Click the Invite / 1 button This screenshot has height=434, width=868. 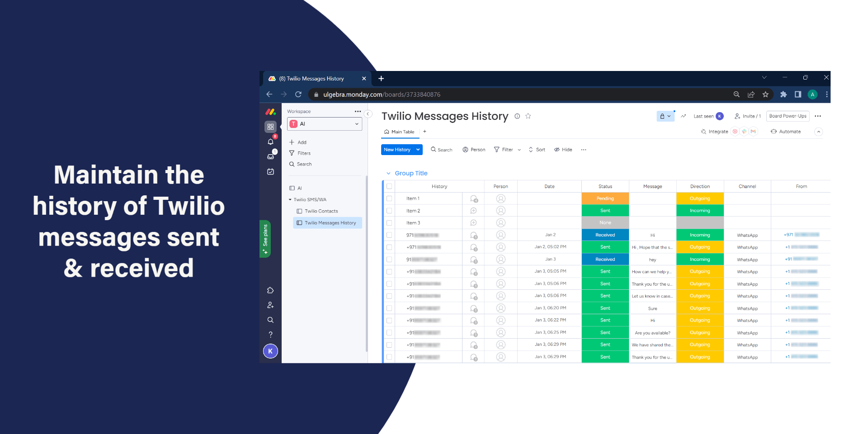(748, 116)
